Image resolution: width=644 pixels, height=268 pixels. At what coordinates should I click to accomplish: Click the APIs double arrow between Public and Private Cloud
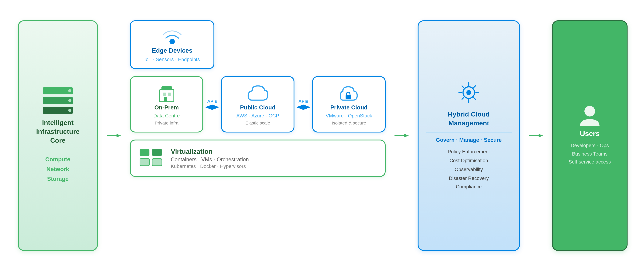[x=303, y=107]
